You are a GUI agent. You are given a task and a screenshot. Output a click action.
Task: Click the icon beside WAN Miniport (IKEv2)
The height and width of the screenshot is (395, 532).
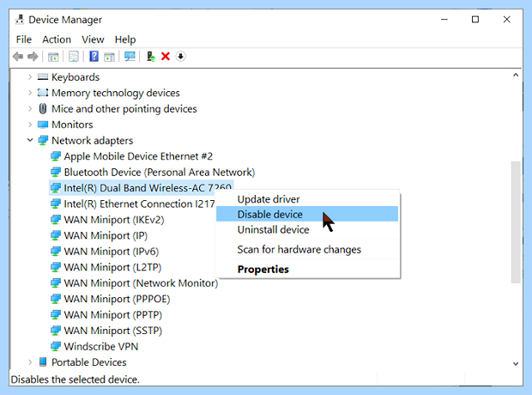pyautogui.click(x=56, y=220)
